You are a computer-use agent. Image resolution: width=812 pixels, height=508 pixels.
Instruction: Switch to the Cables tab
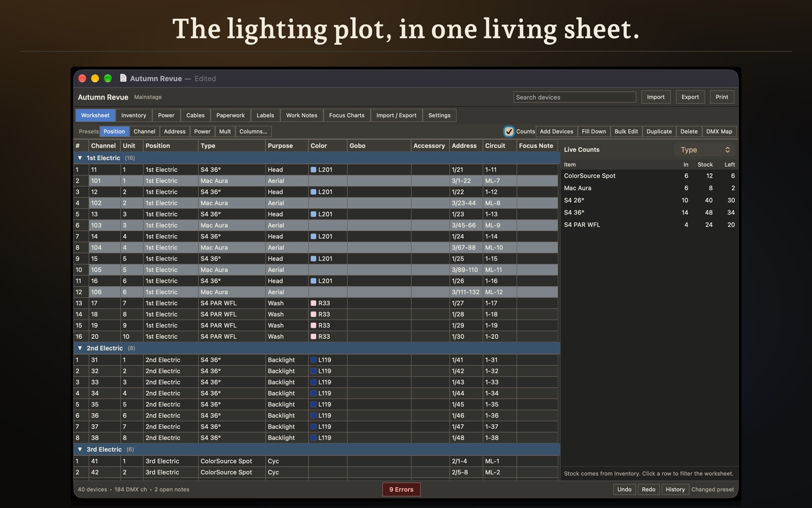(195, 115)
